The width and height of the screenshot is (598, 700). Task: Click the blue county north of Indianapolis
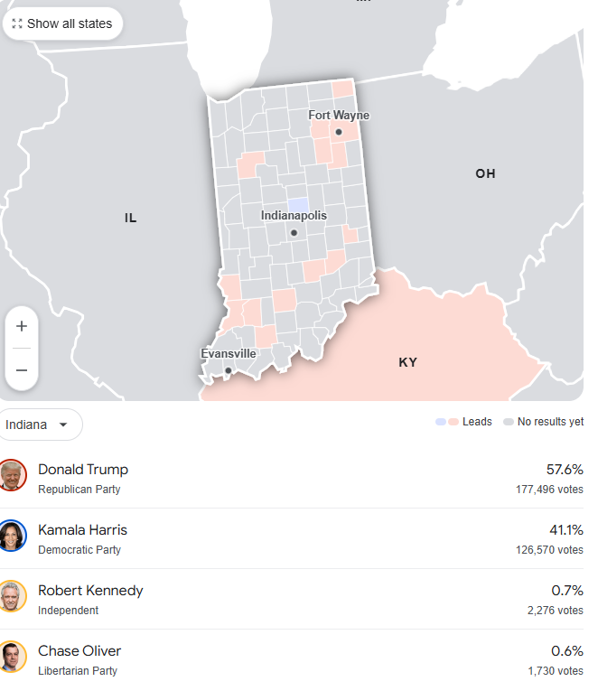[298, 205]
